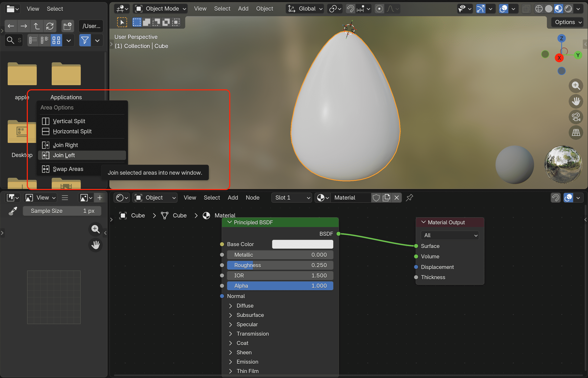The width and height of the screenshot is (588, 378).
Task: Click the Base Color swatch
Action: coord(303,244)
